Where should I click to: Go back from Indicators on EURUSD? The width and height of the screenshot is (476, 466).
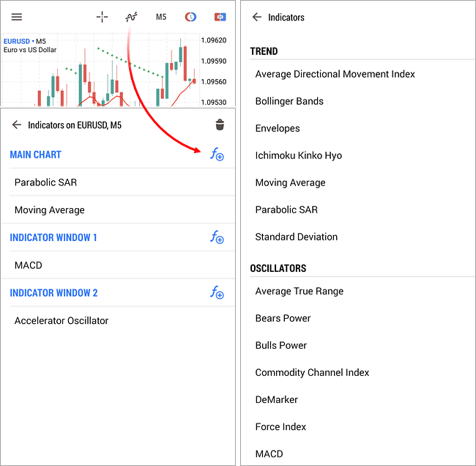coord(17,125)
